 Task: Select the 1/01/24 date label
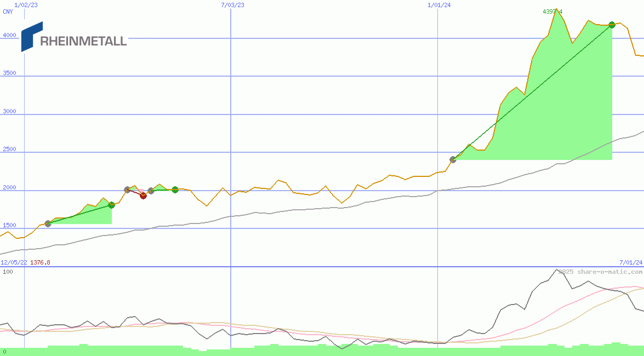click(x=439, y=5)
